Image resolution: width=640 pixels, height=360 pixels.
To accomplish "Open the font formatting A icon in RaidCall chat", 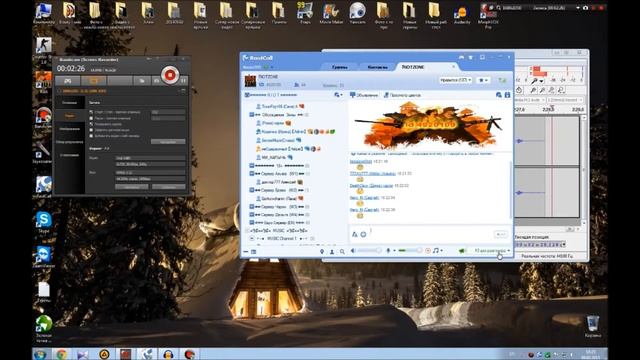I will point(355,234).
